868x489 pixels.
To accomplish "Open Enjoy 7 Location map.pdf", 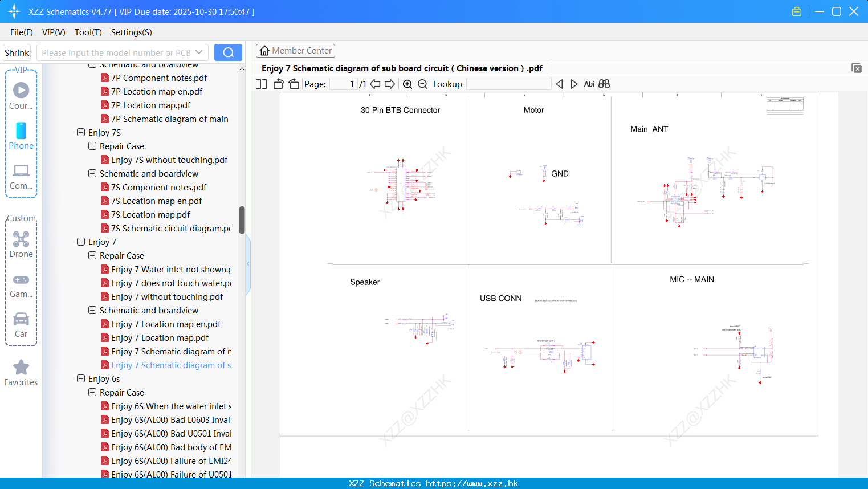I will (x=160, y=337).
